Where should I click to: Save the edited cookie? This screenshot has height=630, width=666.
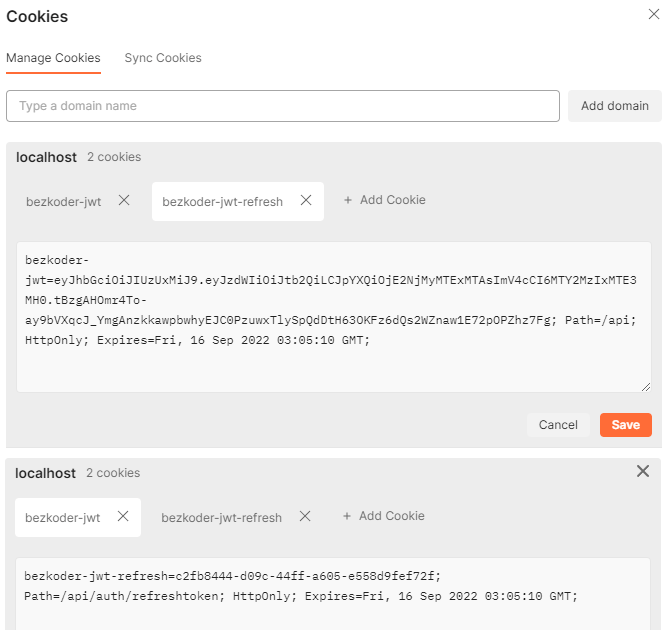(626, 425)
